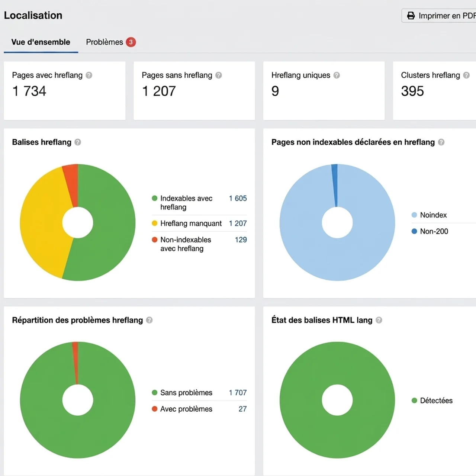Show help for Balises hreflang chart

[78, 142]
